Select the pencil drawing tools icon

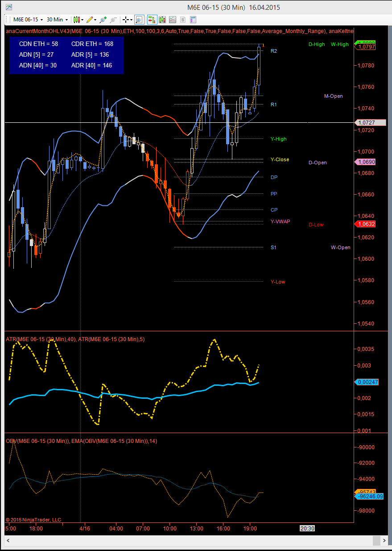(x=90, y=20)
